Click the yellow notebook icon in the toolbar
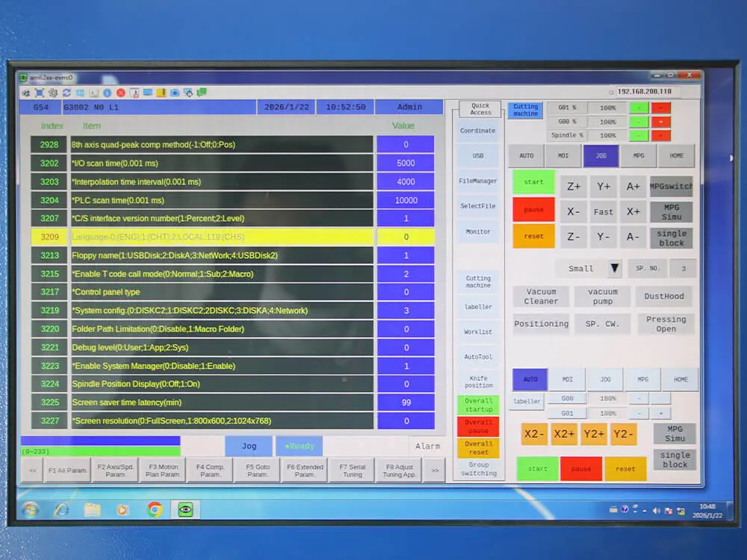Viewport: 747px width, 560px height. (x=161, y=92)
